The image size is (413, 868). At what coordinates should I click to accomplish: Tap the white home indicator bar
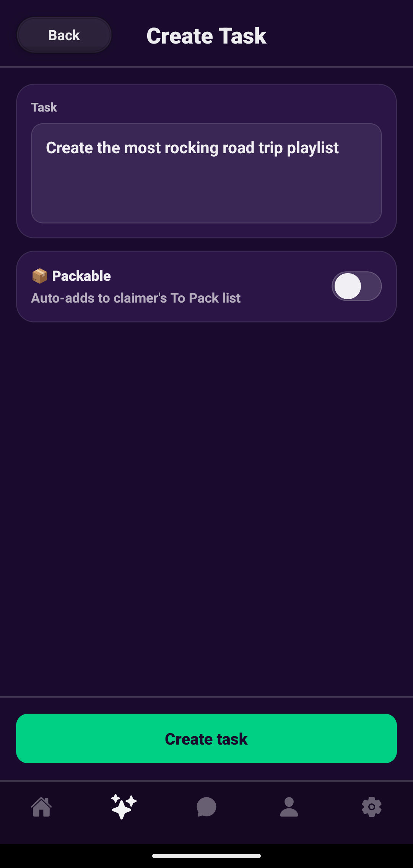point(206,856)
